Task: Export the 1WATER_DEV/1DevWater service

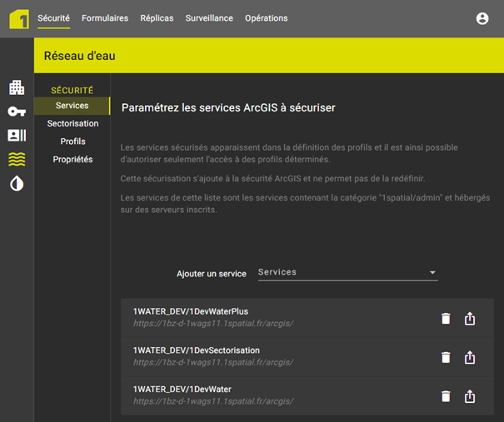Action: (x=470, y=395)
